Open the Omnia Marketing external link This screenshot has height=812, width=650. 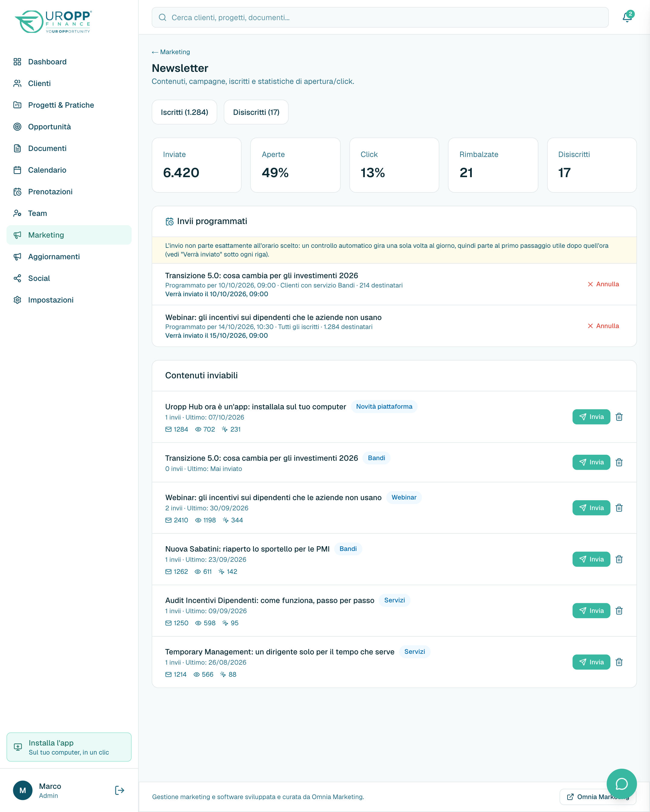(x=598, y=797)
